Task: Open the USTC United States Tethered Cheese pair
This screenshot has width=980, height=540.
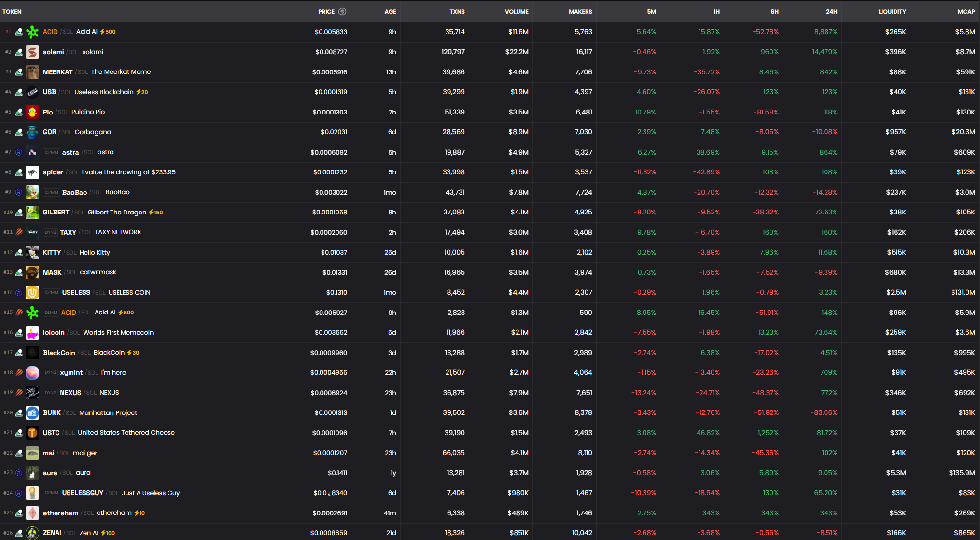Action: click(x=126, y=433)
